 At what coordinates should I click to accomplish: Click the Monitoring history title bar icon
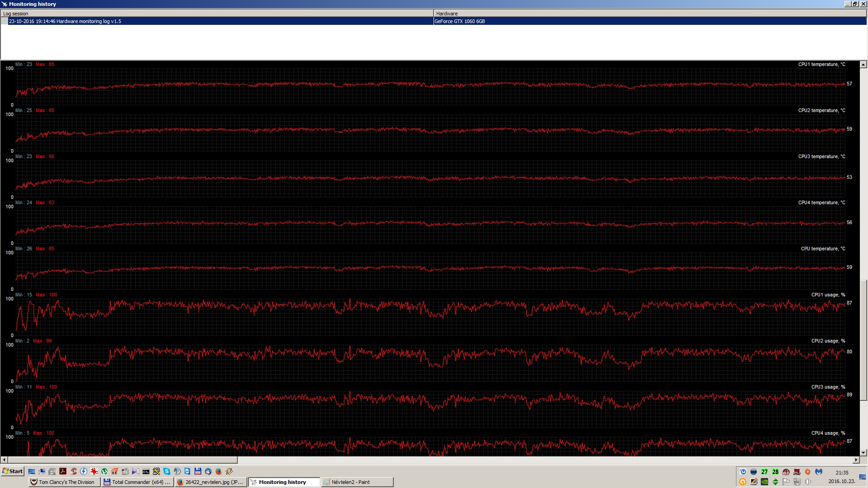point(5,4)
